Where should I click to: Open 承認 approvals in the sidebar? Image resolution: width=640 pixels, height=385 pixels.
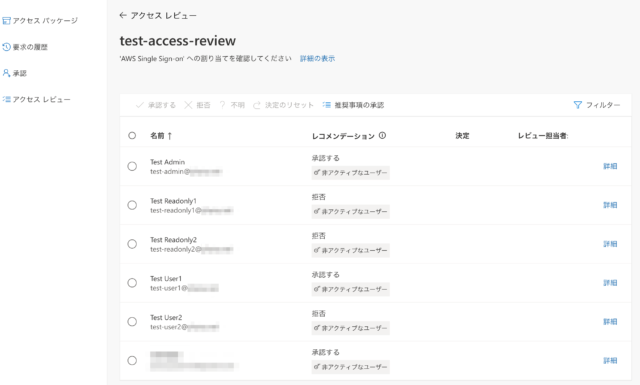pyautogui.click(x=15, y=73)
